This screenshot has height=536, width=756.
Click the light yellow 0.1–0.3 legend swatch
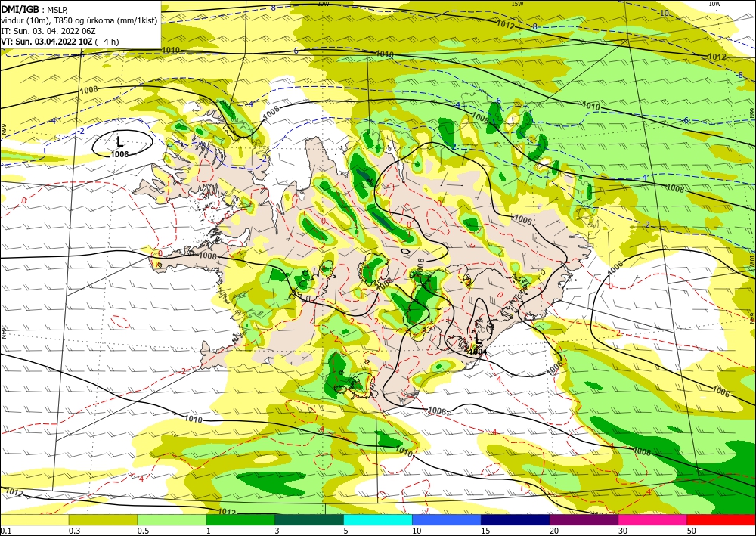point(34,519)
